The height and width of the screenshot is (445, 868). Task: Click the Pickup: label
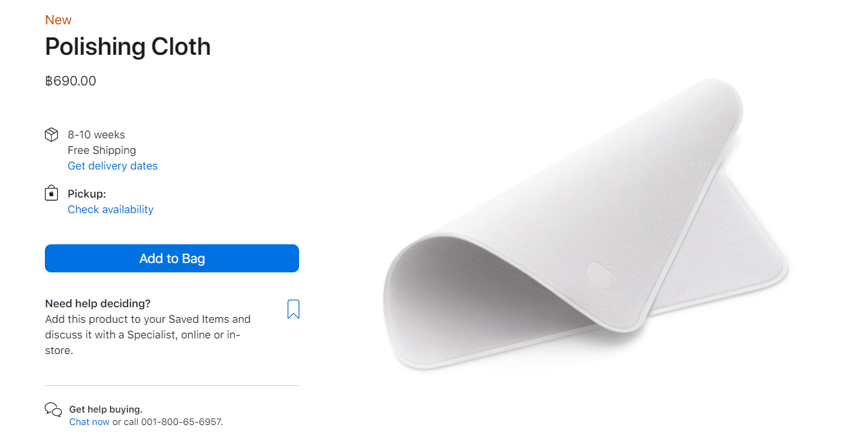[x=87, y=194]
